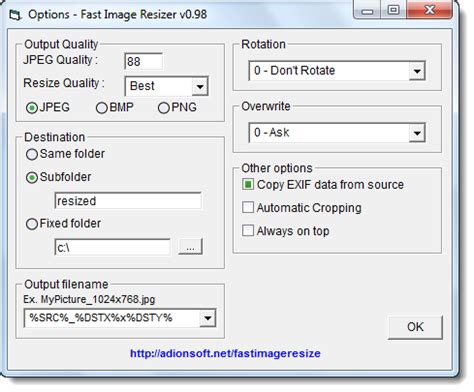The height and width of the screenshot is (392, 474).
Task: Click the JPEG Quality field with 88
Action: pos(143,61)
